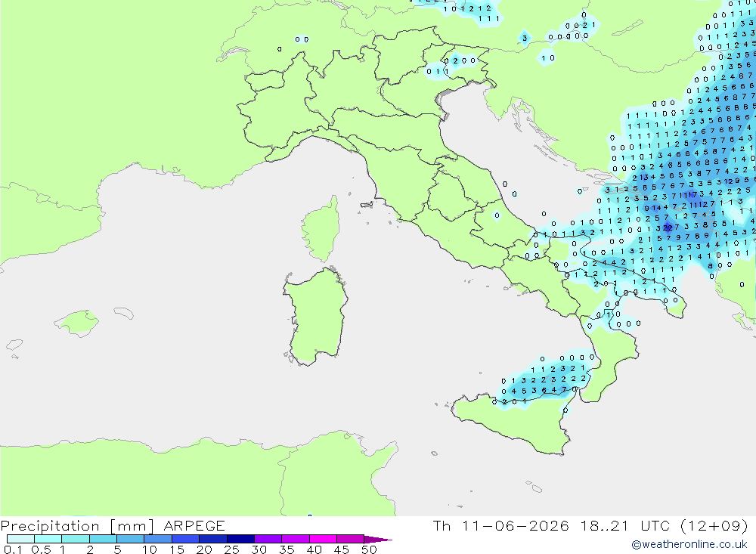
Task: Click the 'ARPEGE' model name
Action: 194,525
